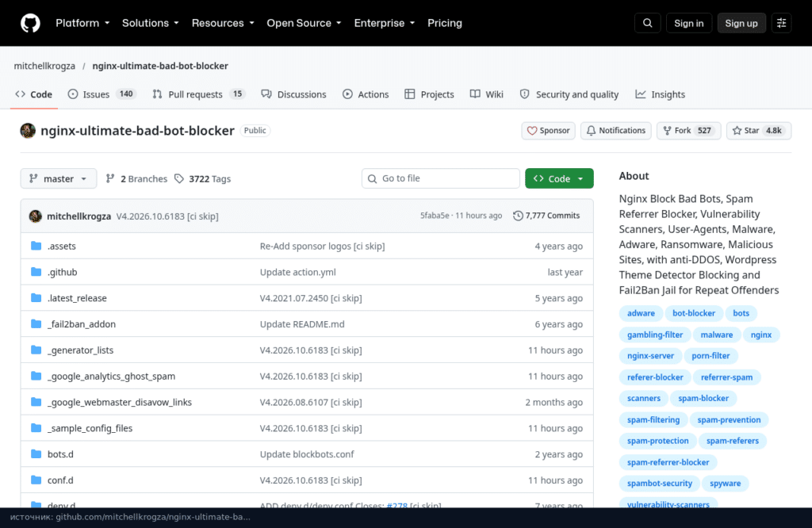Click the 'V4.2026.10.6183 [ci skip]' latest commit title

coord(167,216)
